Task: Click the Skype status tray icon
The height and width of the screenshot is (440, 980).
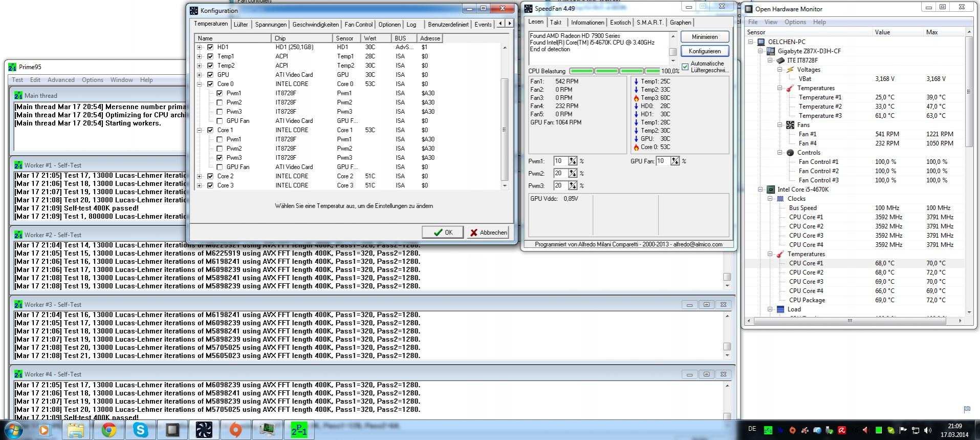Action: point(891,430)
